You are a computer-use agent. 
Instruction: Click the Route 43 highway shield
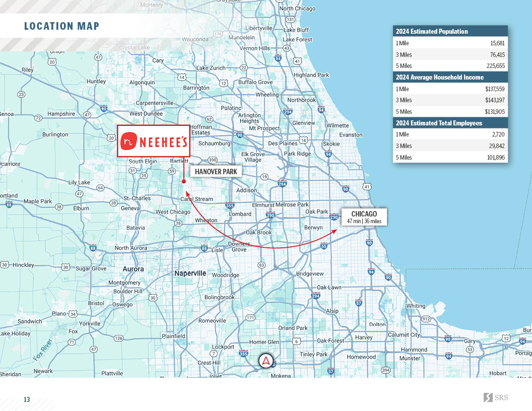287,48
